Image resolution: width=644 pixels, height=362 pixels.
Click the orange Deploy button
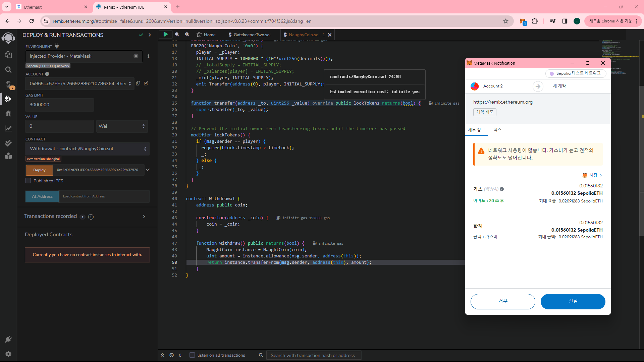point(39,170)
